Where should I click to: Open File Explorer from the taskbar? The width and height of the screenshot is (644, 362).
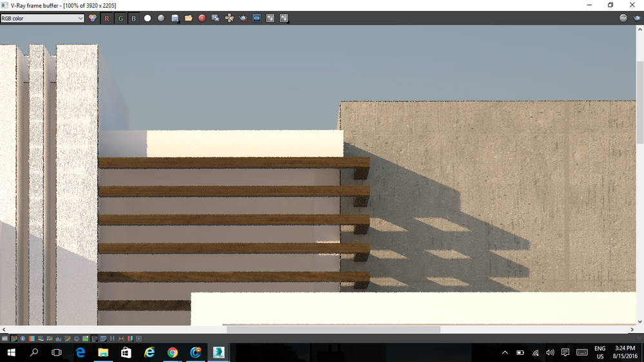tap(103, 352)
